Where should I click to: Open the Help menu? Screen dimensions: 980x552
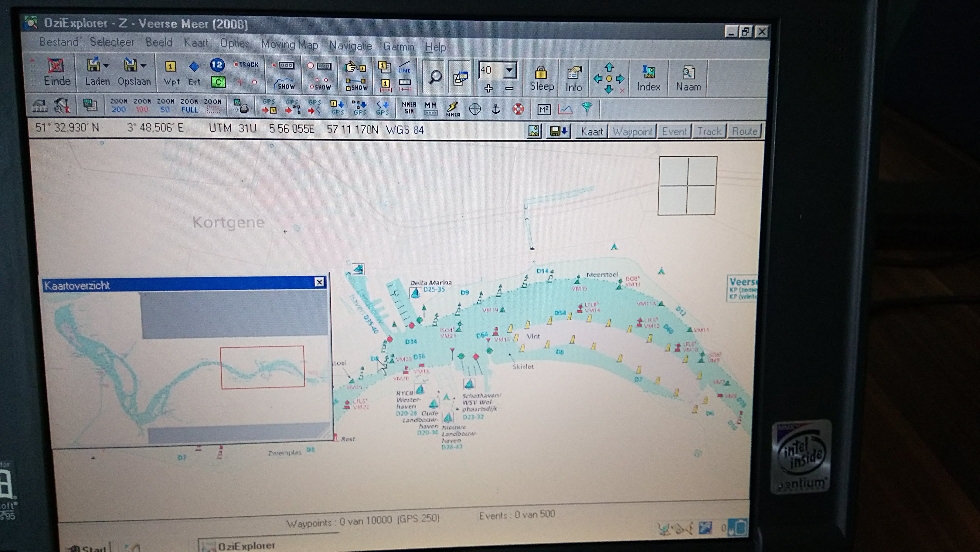point(436,47)
